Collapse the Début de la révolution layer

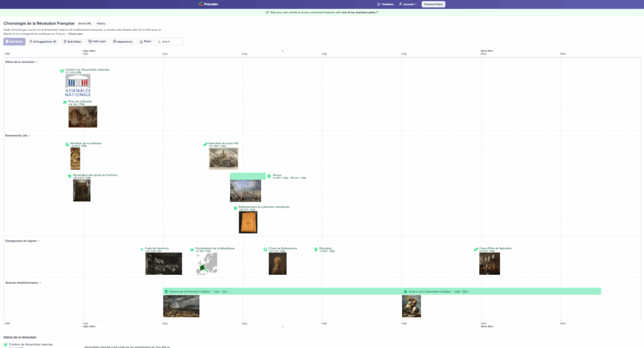tap(37, 62)
